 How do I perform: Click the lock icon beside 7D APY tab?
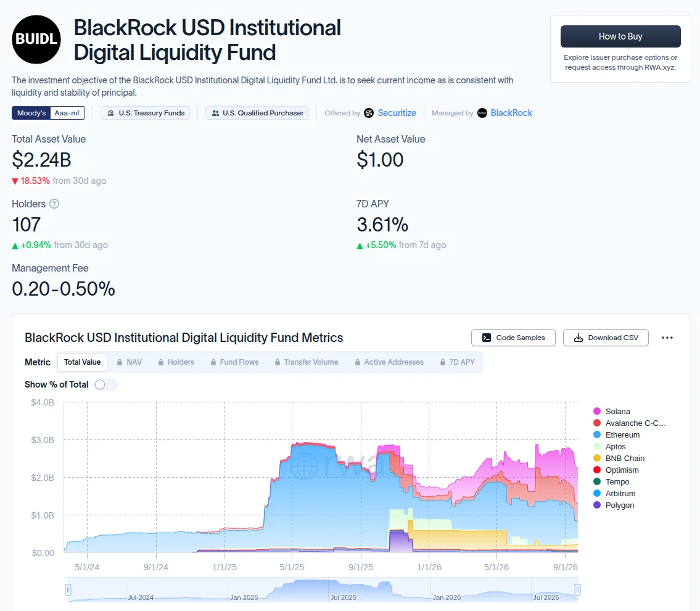(442, 362)
